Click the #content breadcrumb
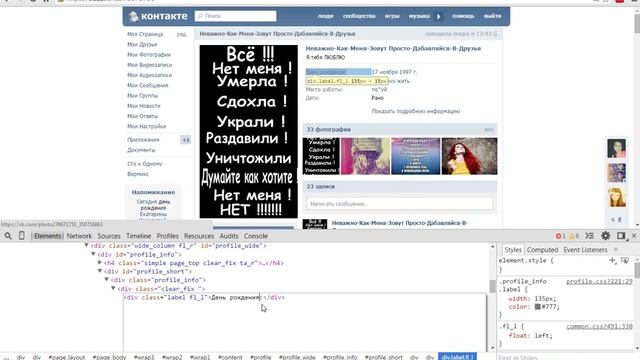Screen dimensions: 640x360 tap(230, 357)
